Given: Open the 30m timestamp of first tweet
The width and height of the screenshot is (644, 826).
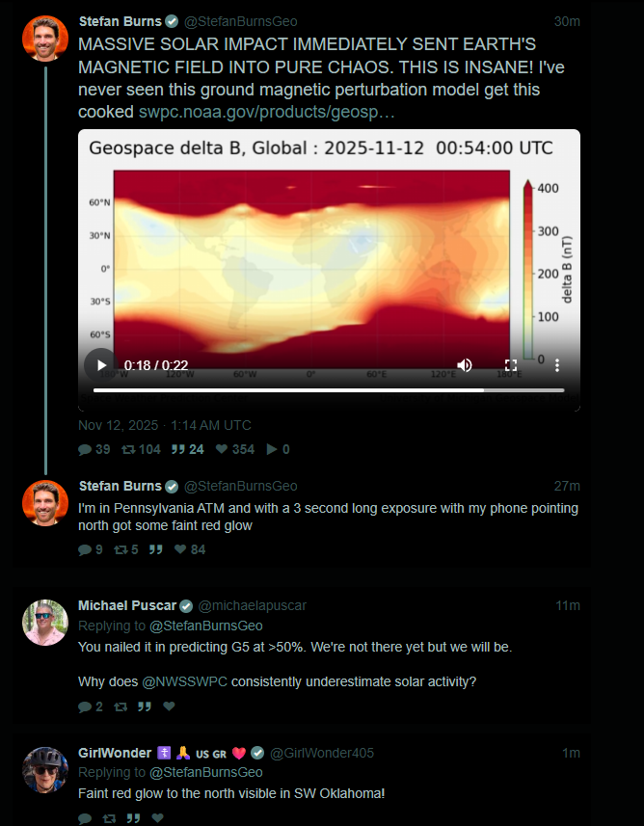Looking at the screenshot, I should [x=567, y=21].
